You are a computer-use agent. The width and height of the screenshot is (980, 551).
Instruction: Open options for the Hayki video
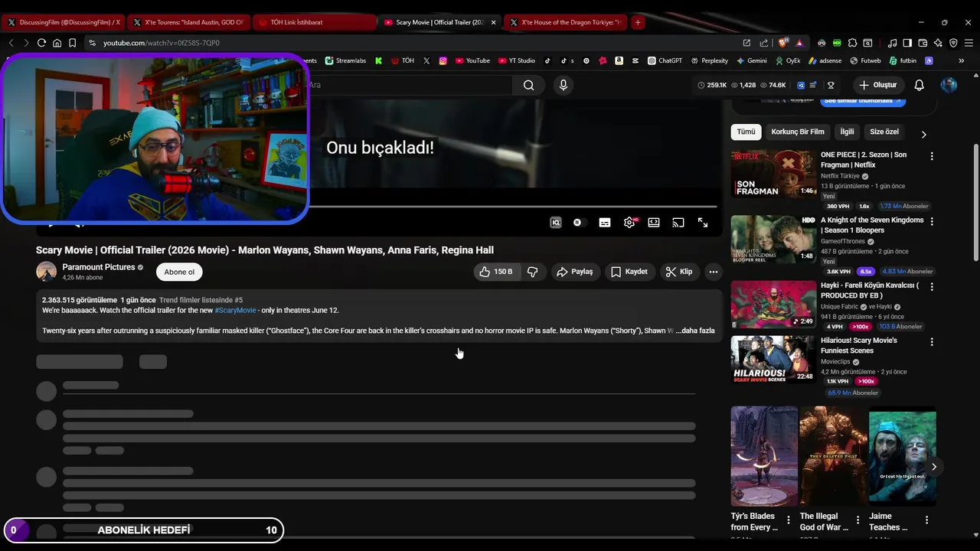click(x=932, y=287)
